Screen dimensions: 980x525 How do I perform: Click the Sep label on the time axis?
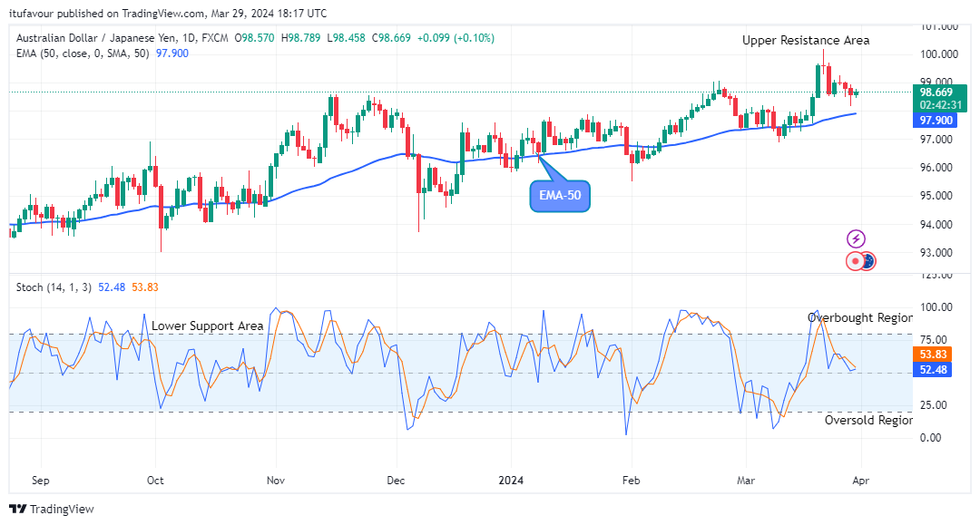[41, 481]
